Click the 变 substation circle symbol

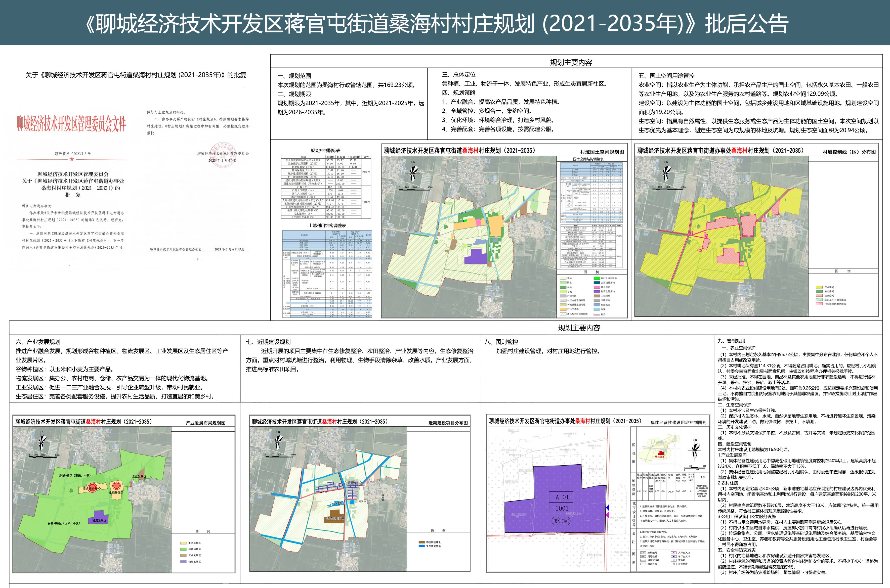[x=556, y=521]
